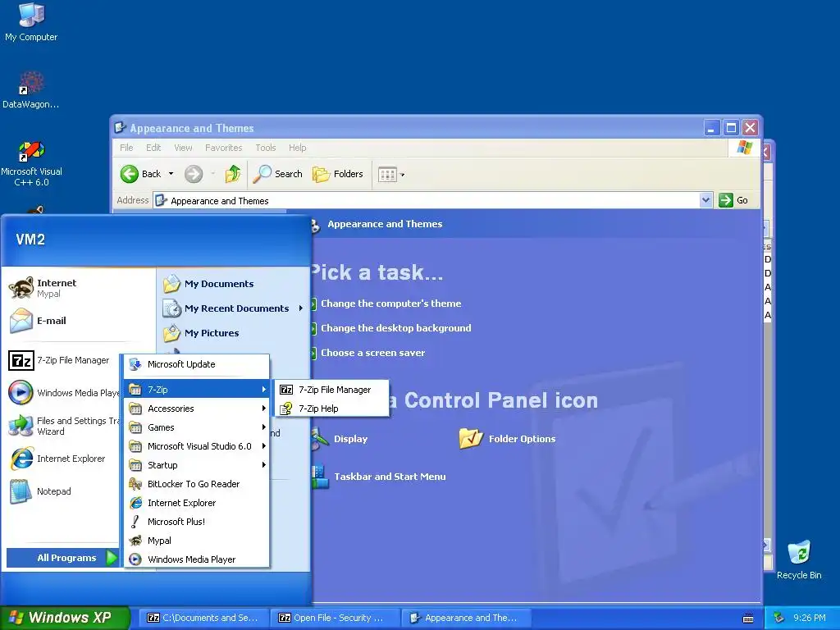Launch 7-Zip File Manager from submenu
The width and height of the screenshot is (840, 630).
coord(331,390)
